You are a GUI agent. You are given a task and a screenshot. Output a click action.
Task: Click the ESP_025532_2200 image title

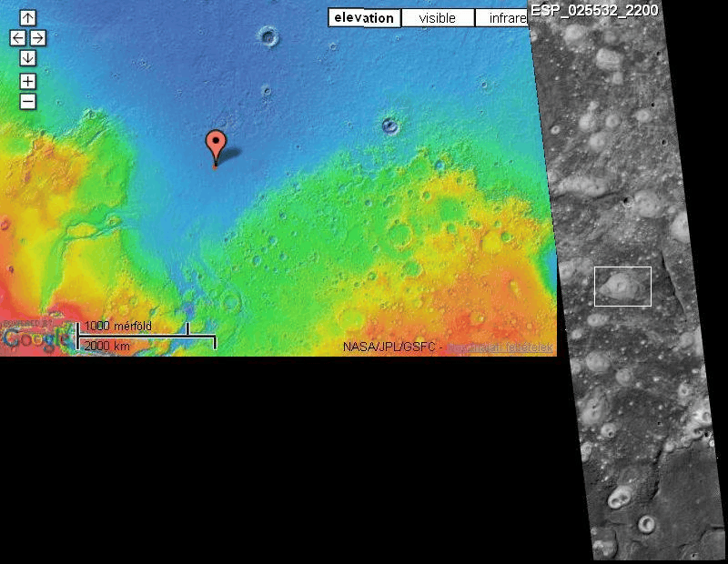[x=594, y=10]
